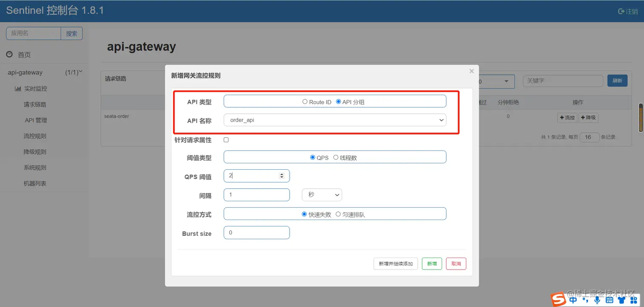This screenshot has height=307, width=644.
Task: Click the 关键字 search field
Action: [563, 81]
